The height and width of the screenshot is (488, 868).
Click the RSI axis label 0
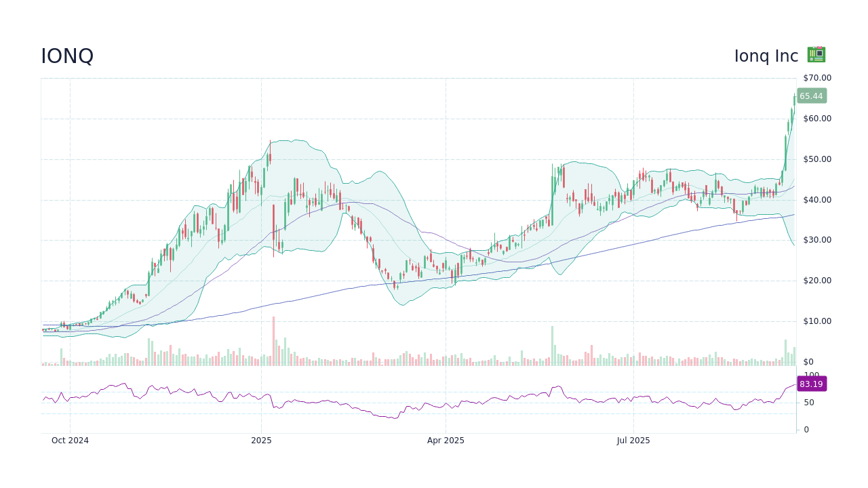click(x=806, y=430)
